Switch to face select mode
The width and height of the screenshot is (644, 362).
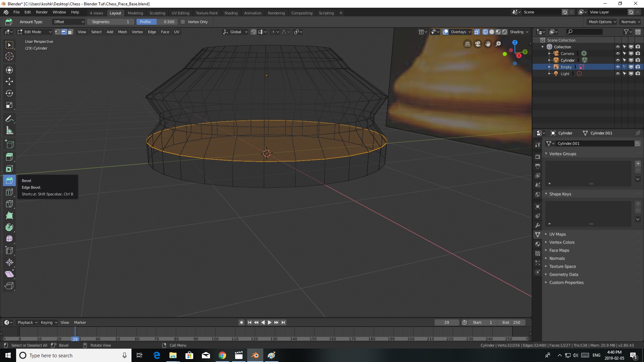[70, 32]
